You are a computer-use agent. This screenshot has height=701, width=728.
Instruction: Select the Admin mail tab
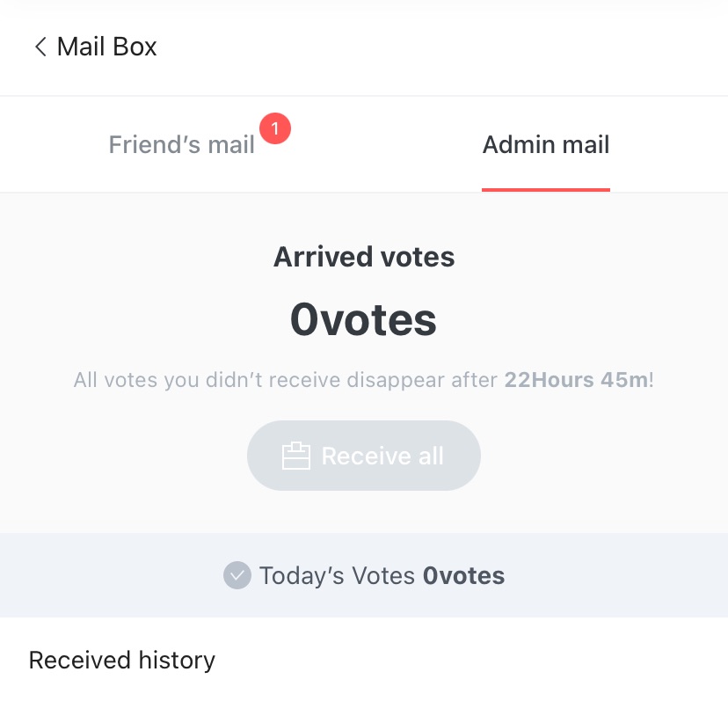pos(545,144)
